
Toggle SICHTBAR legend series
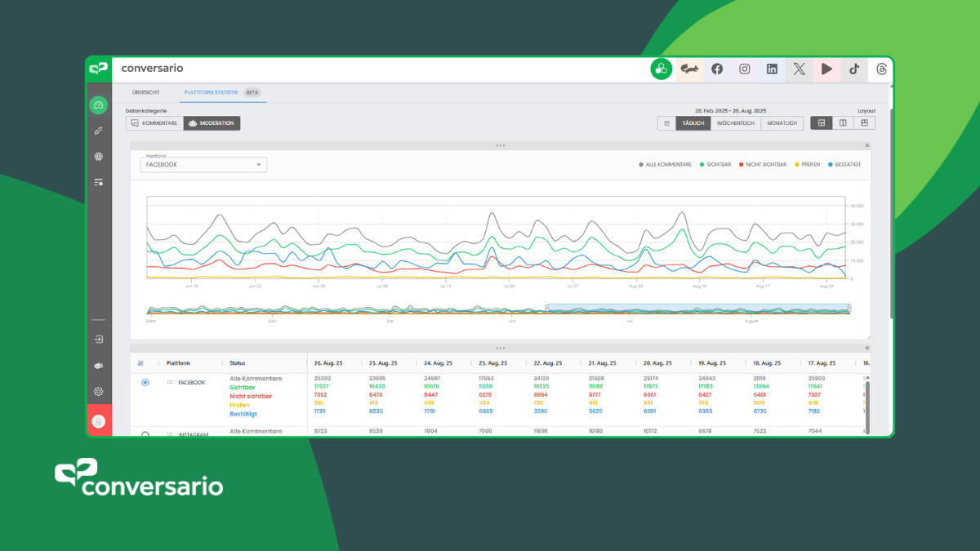click(715, 164)
